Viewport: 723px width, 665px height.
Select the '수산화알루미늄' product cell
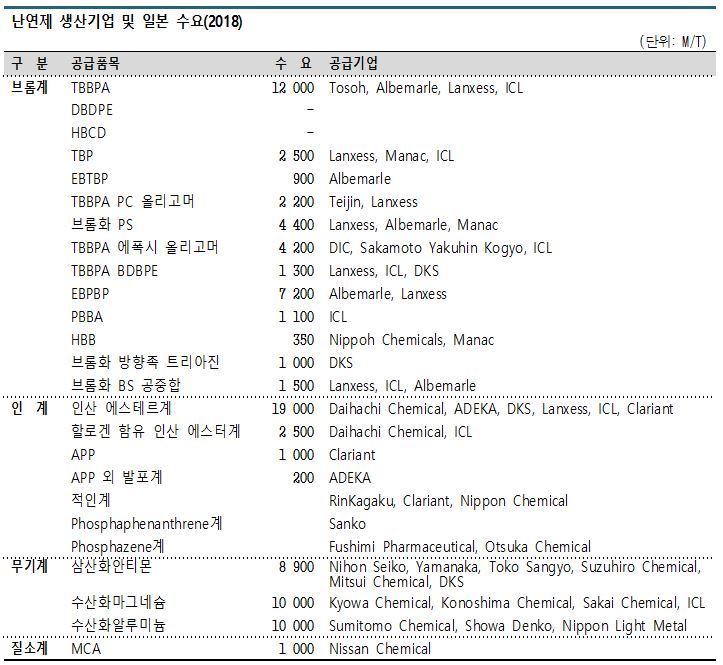(x=119, y=626)
